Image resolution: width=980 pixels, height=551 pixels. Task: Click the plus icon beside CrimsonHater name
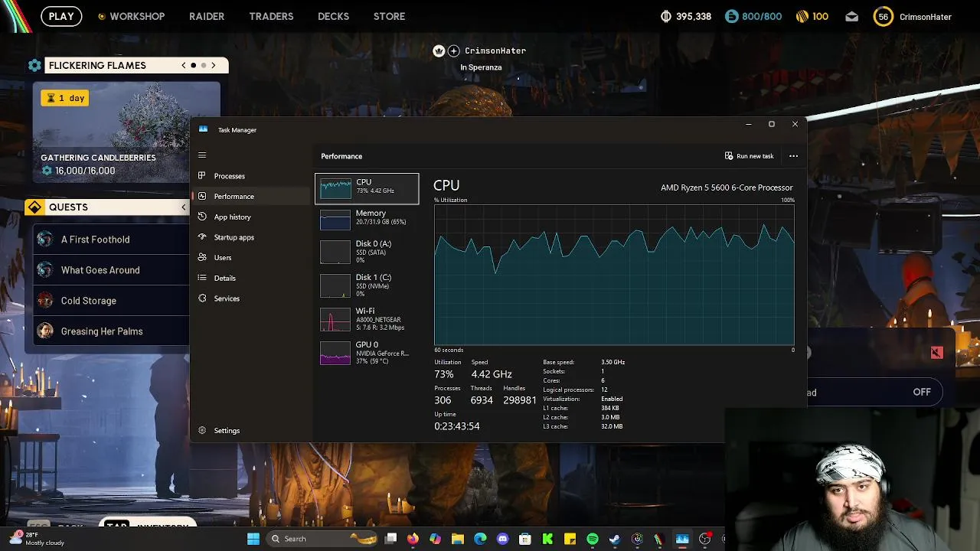coord(453,51)
